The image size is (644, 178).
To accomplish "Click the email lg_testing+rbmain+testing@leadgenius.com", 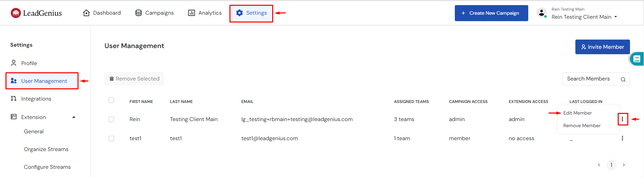I will coord(297,119).
